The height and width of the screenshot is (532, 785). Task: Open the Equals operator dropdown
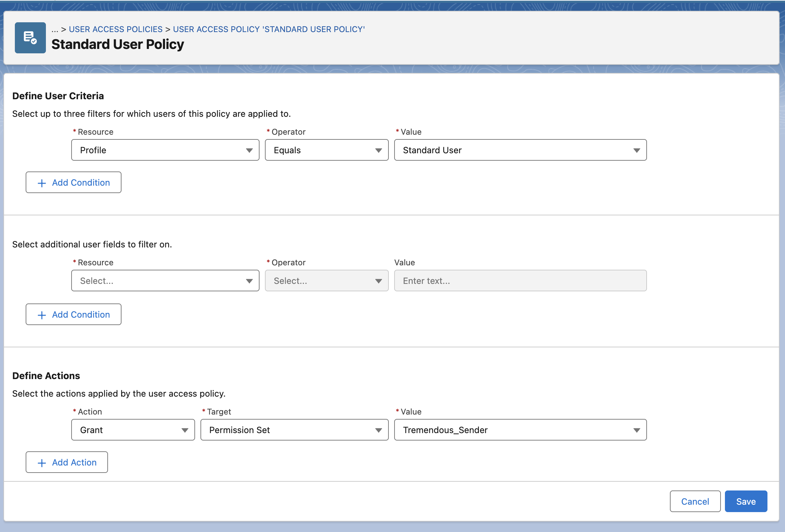coord(326,150)
